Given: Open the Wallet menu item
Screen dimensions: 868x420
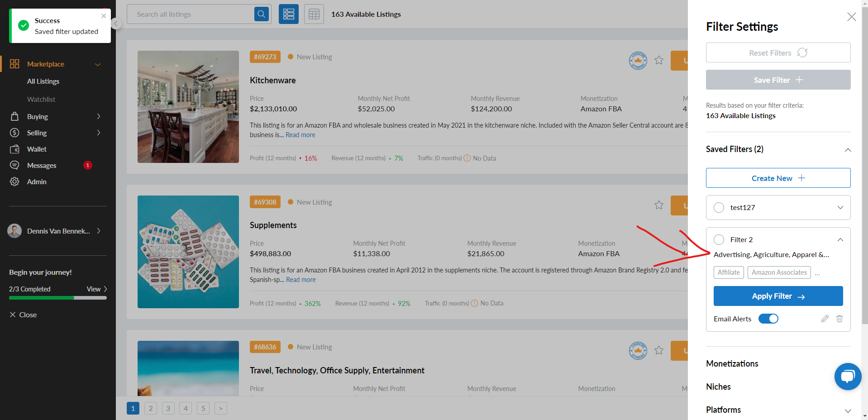Looking at the screenshot, I should point(37,149).
